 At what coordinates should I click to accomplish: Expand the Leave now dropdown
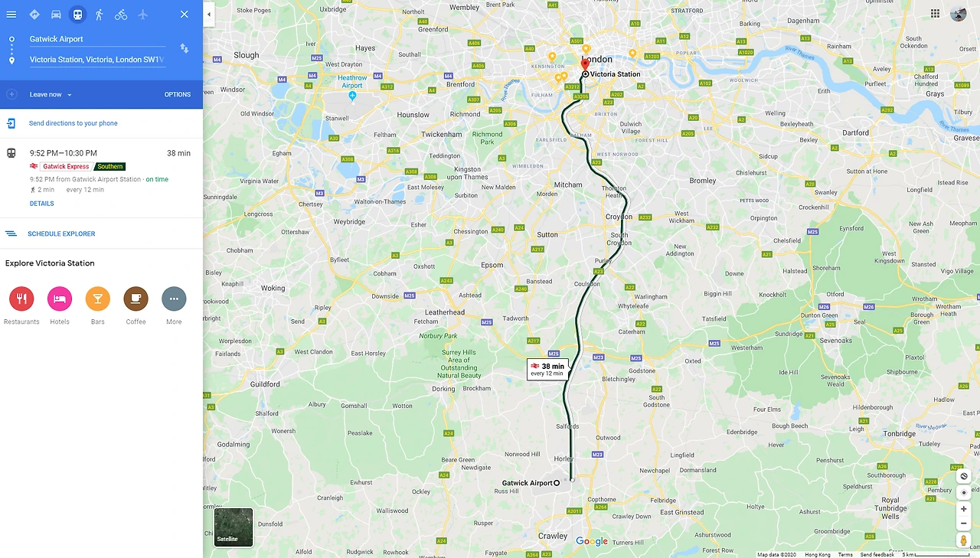pos(51,95)
